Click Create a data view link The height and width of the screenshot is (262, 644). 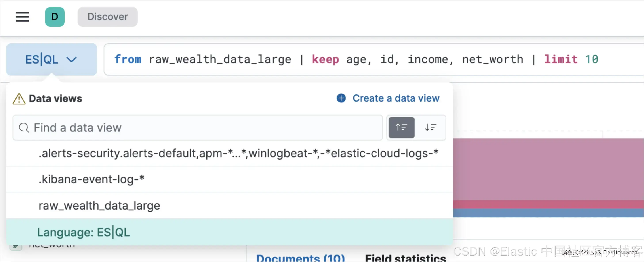pos(396,98)
